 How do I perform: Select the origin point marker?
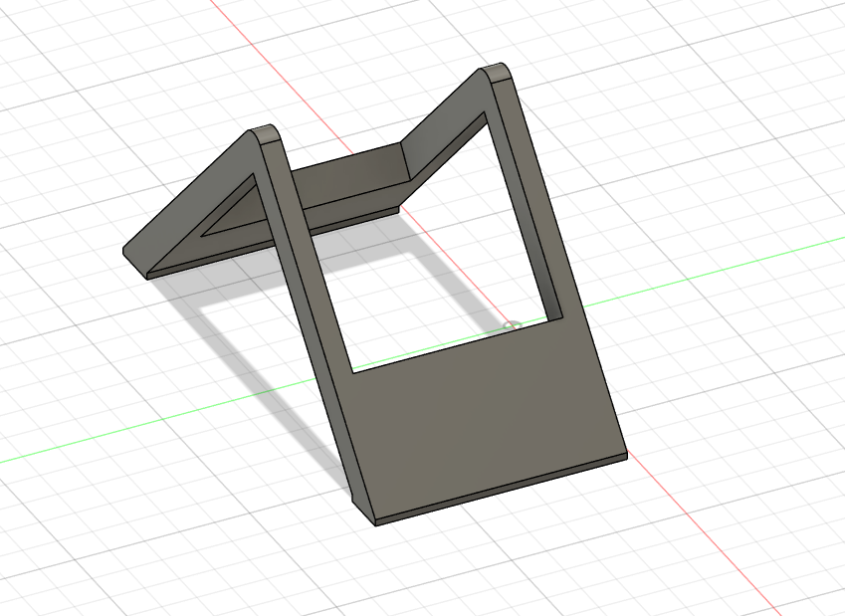point(511,323)
